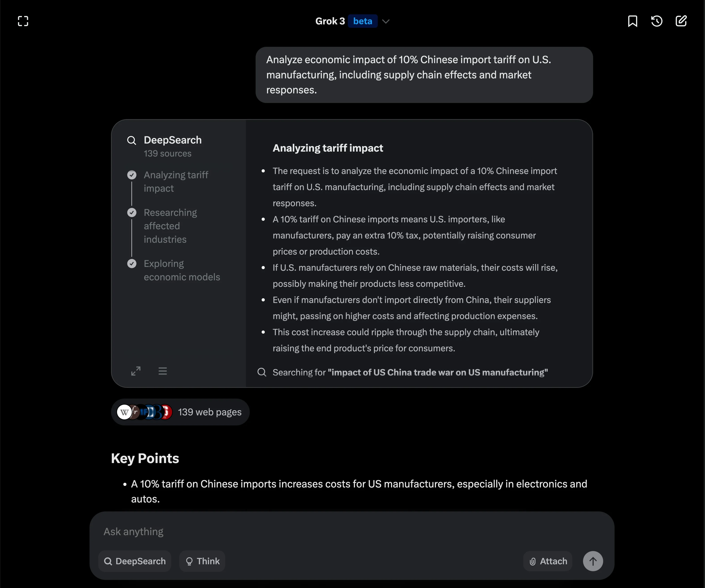Click the Wikipedia source favicon

point(124,412)
